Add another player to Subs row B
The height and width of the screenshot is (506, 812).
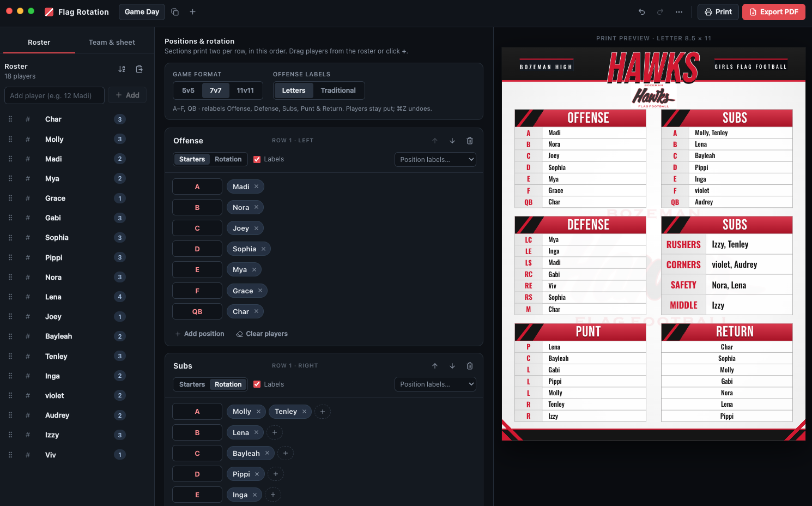pyautogui.click(x=275, y=433)
